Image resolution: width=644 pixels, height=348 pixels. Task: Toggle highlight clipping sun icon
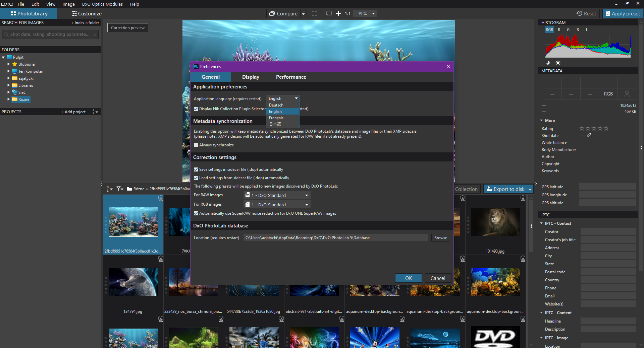558,63
